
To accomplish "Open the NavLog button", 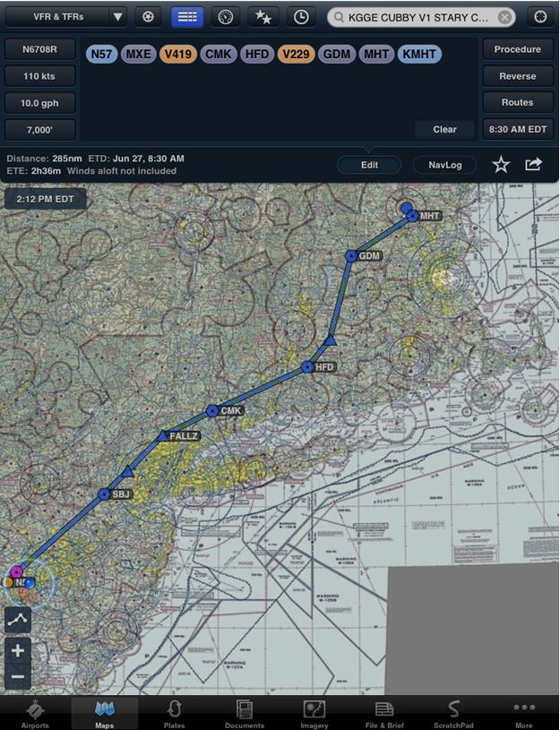I will click(x=445, y=165).
